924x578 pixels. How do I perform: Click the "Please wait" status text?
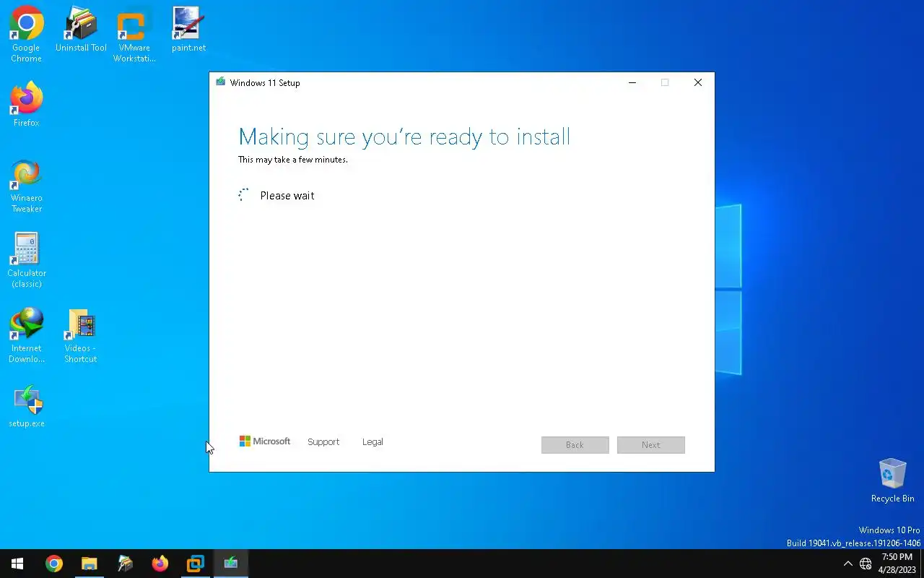point(287,196)
